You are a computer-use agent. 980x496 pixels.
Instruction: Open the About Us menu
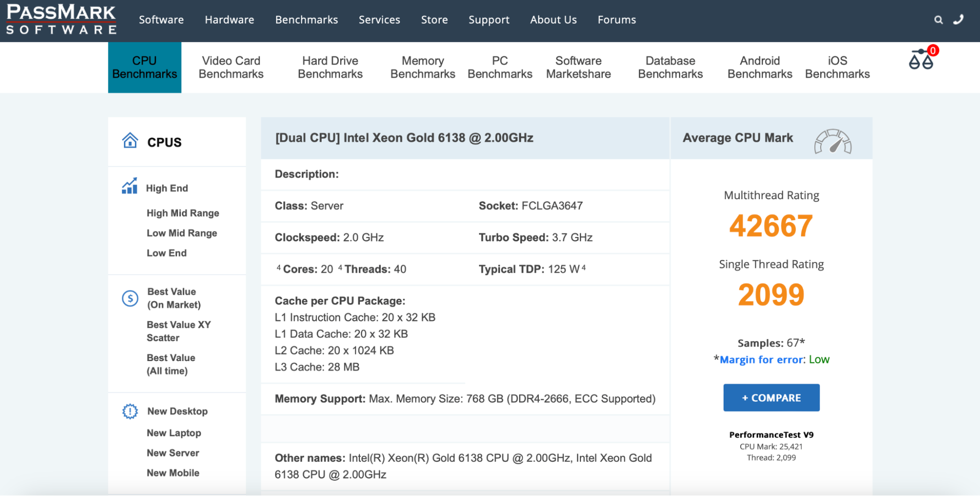pyautogui.click(x=553, y=20)
